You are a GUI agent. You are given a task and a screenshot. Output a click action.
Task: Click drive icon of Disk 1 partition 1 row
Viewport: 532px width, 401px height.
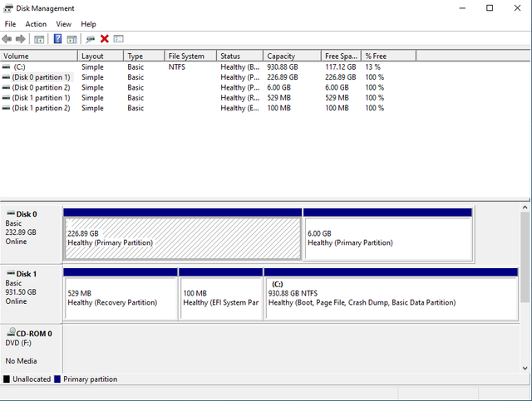(6, 98)
